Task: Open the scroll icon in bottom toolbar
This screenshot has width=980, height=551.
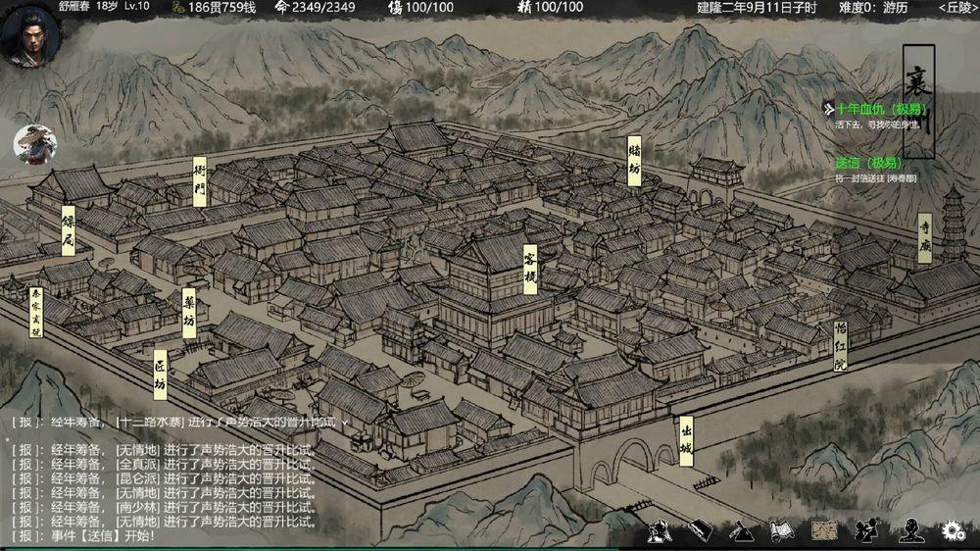Action: point(781,530)
